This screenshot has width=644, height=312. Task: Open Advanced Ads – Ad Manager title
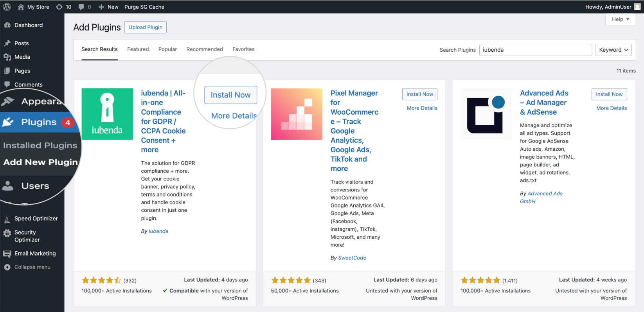[x=544, y=103]
